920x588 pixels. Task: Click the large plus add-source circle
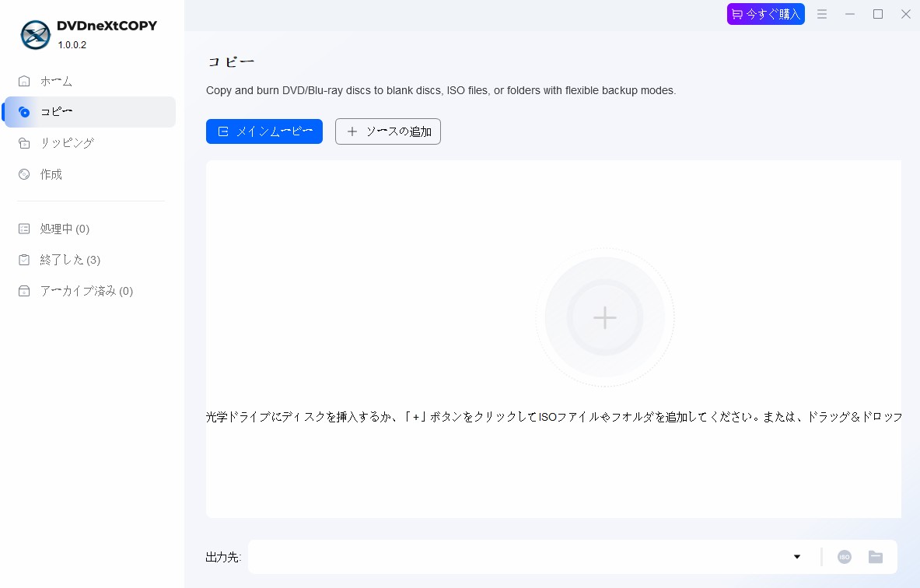coord(605,317)
